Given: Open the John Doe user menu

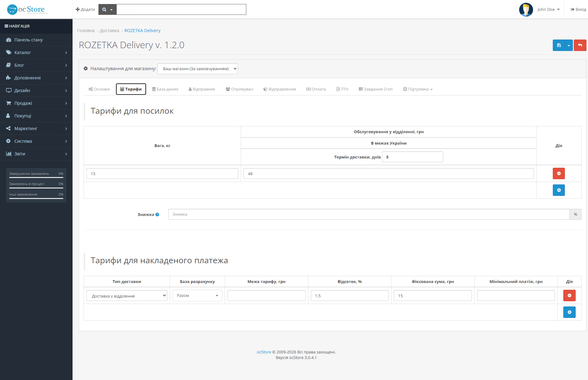Looking at the screenshot, I should tap(548, 10).
